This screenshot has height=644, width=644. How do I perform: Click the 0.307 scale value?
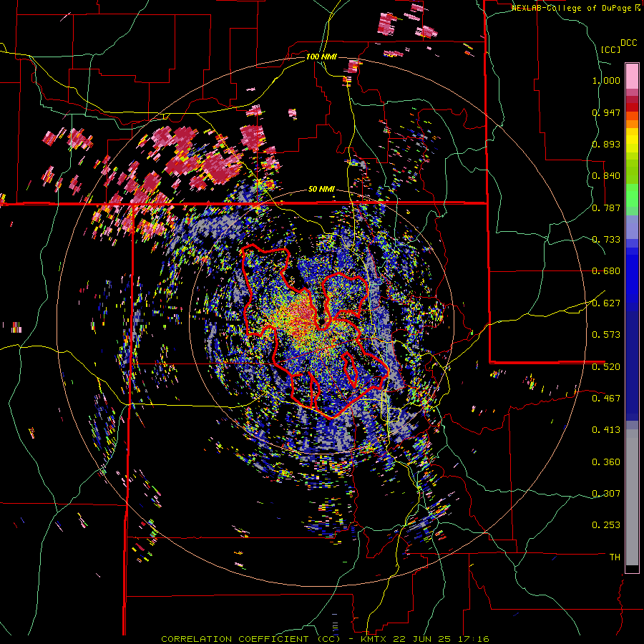click(x=606, y=493)
